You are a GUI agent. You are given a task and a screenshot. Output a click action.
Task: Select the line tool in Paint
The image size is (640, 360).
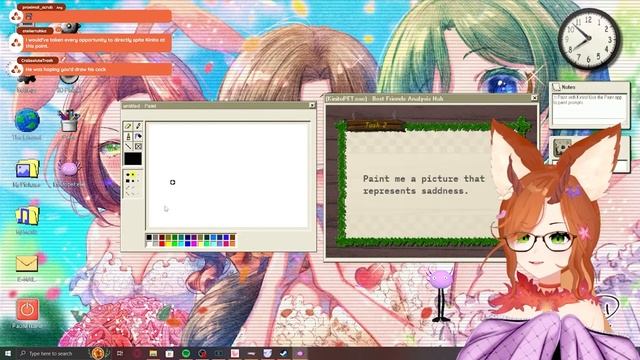[x=128, y=147]
